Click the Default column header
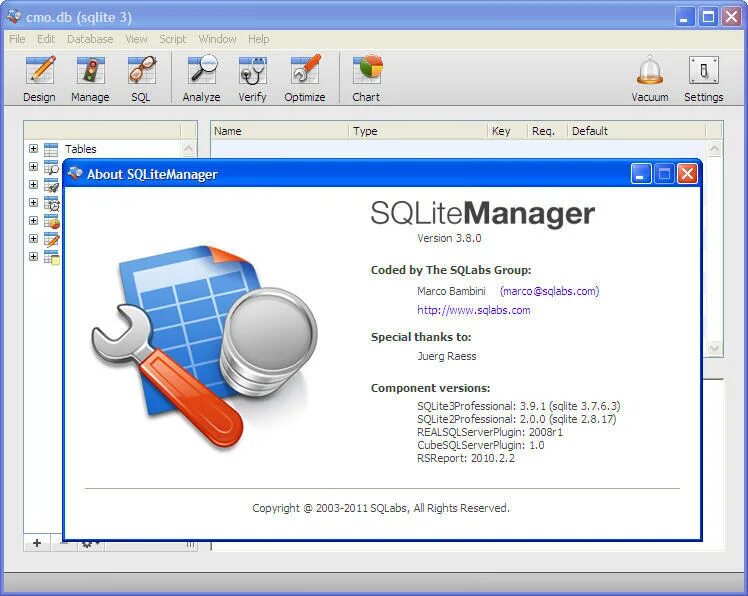This screenshot has width=748, height=596. (636, 131)
